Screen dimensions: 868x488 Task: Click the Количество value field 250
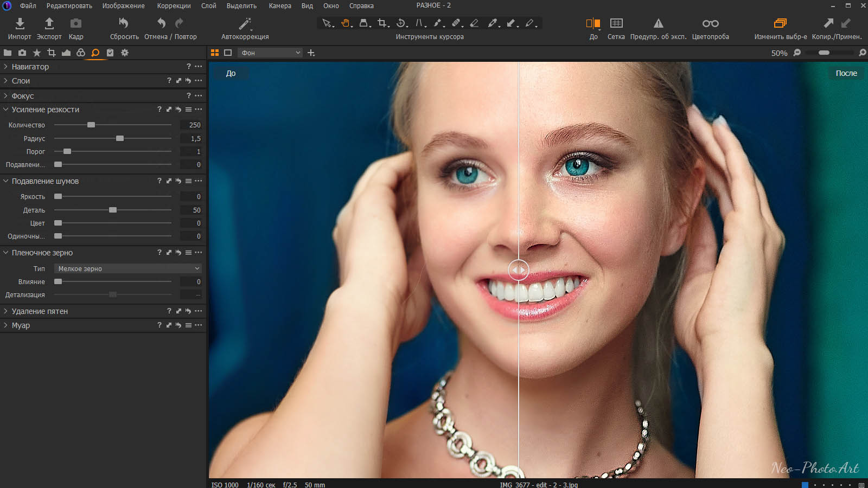click(191, 125)
